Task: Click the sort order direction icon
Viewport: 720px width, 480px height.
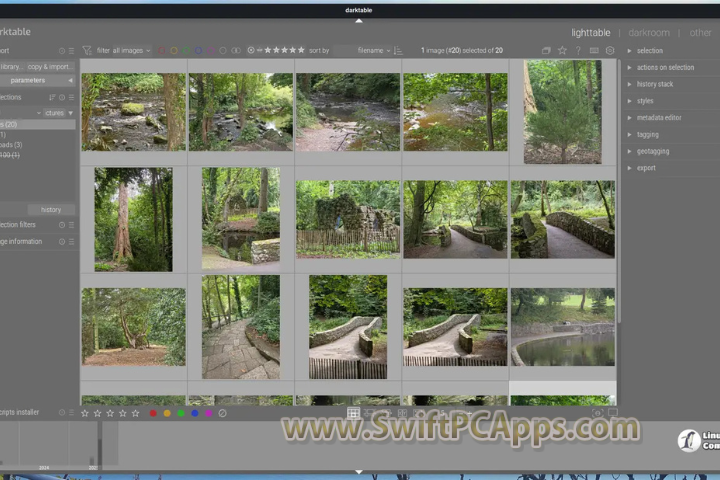Action: (398, 51)
